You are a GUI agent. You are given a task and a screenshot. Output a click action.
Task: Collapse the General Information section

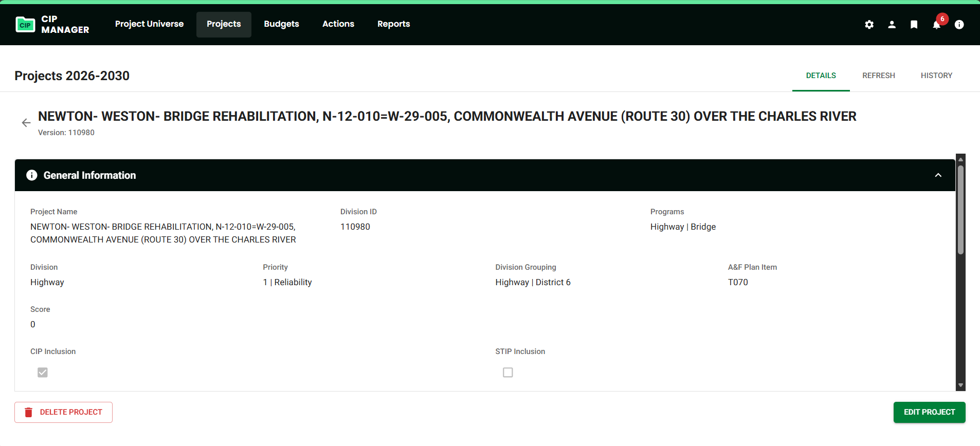(x=938, y=175)
